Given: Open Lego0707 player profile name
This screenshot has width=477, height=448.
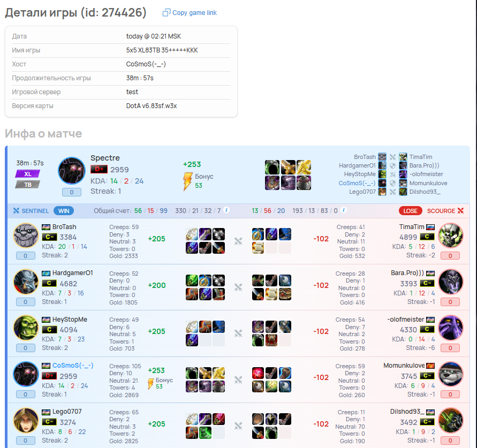Looking at the screenshot, I should [x=67, y=412].
